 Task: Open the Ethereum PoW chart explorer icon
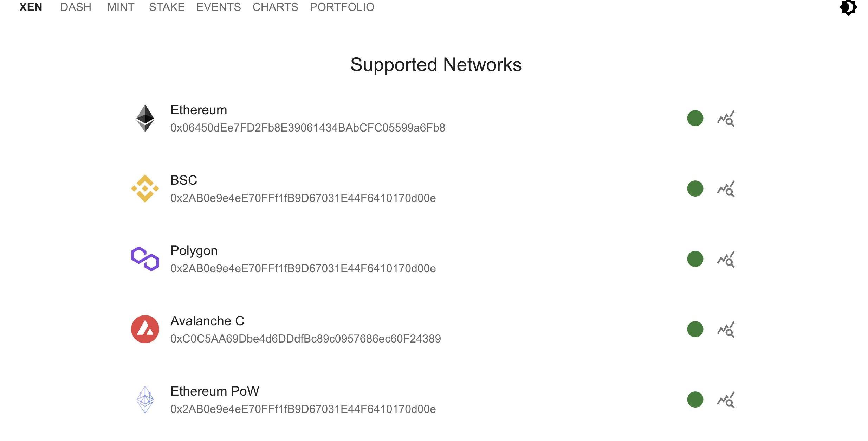tap(726, 400)
